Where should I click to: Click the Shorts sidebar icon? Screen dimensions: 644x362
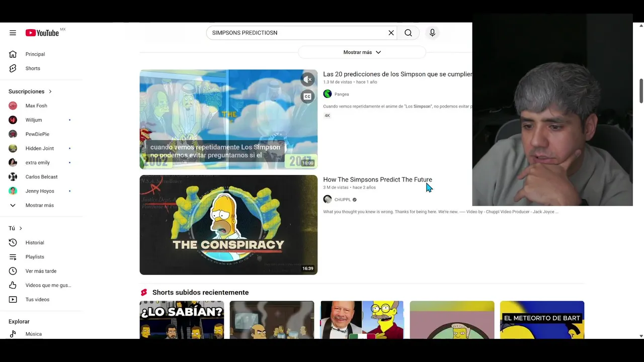coord(13,68)
